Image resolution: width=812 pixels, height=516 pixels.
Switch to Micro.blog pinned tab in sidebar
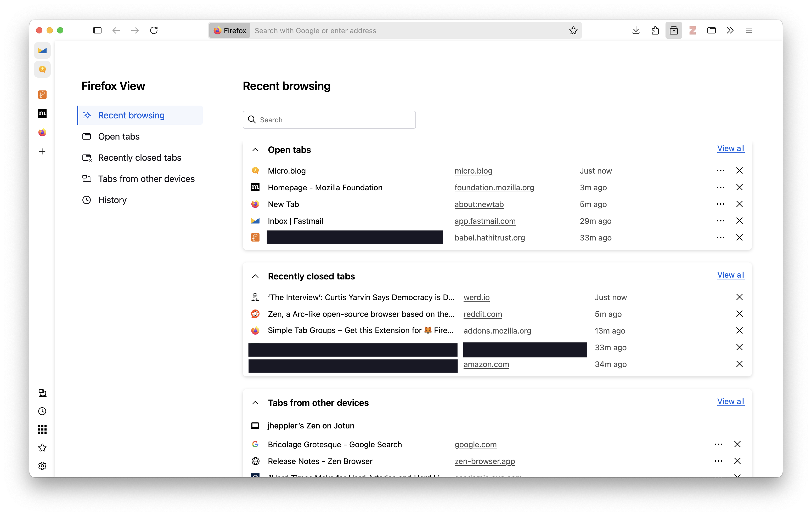[x=42, y=69]
